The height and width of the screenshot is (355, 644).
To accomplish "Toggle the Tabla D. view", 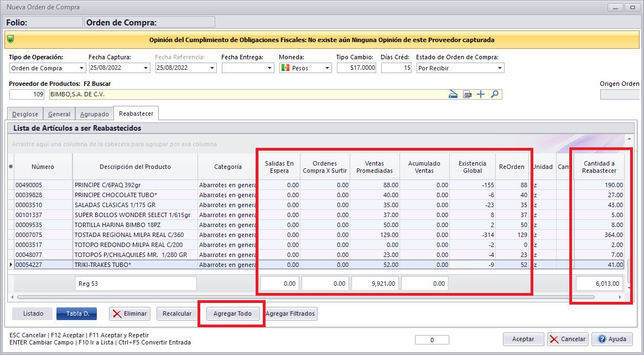I will point(76,313).
